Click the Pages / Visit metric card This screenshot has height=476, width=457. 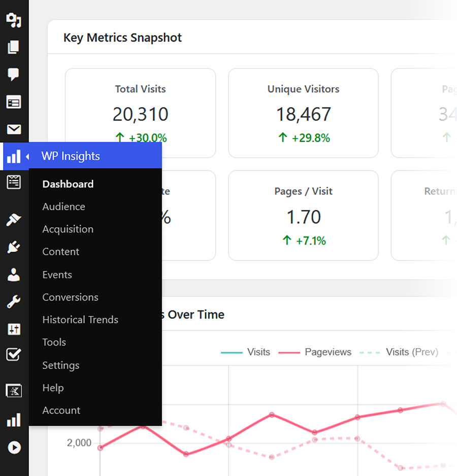[x=303, y=215]
